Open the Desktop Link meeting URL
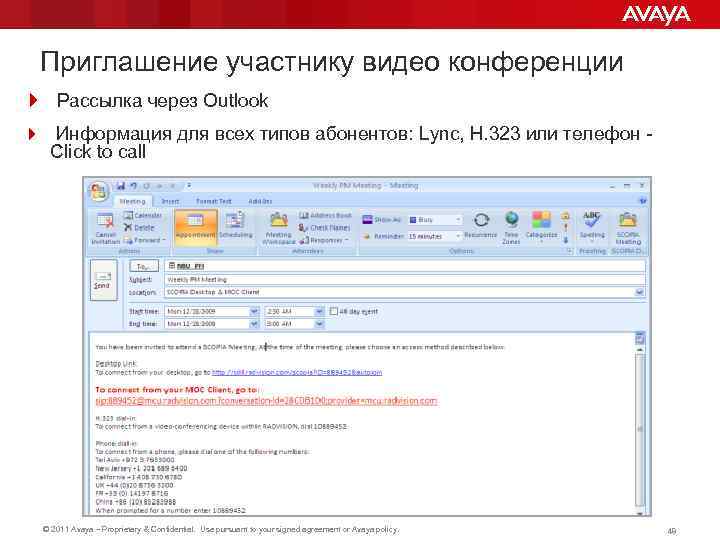Image resolution: width=720 pixels, height=540 pixels. coord(297,372)
